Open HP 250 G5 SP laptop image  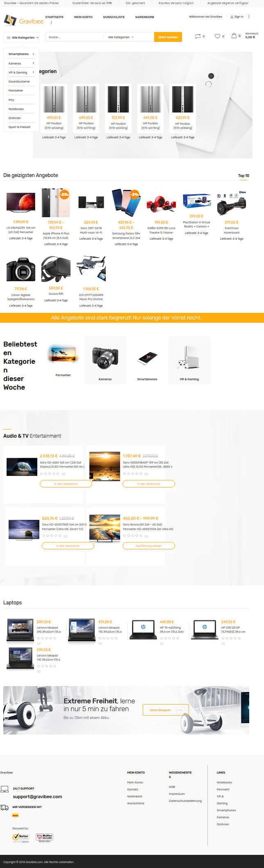click(x=205, y=630)
